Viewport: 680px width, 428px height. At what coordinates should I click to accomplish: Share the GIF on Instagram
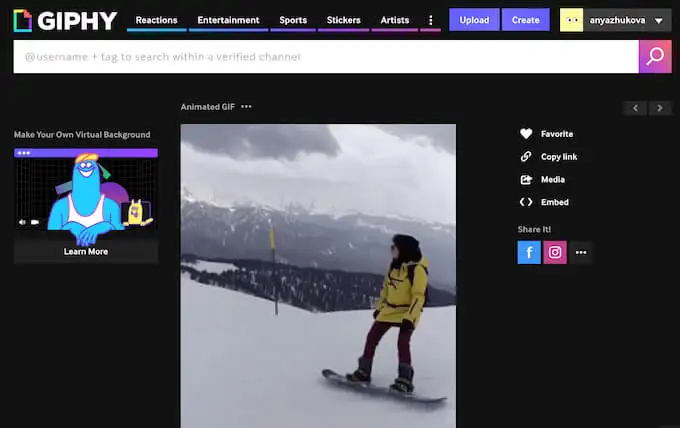coord(555,252)
